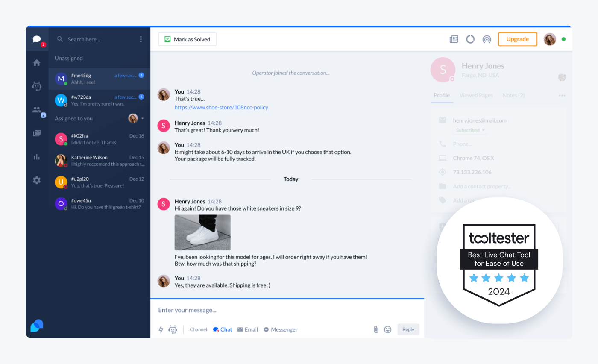Open the Subscribed status dropdown
The image size is (598, 364).
pyautogui.click(x=469, y=130)
